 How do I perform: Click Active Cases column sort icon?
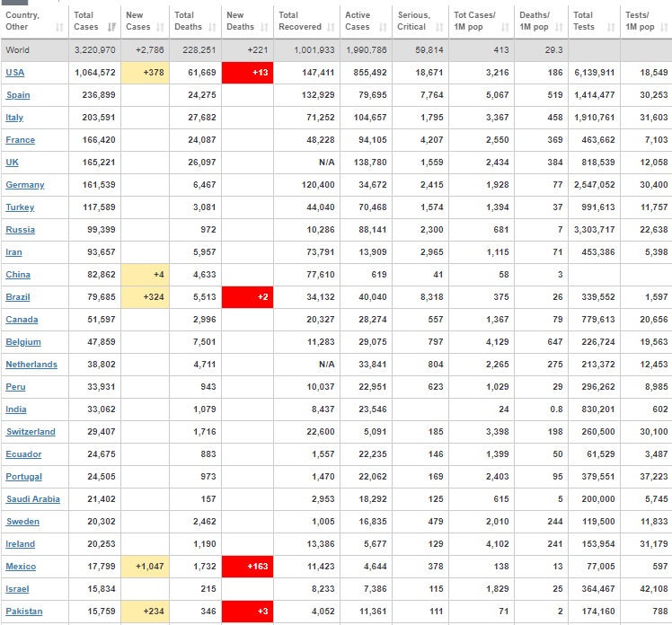(x=383, y=27)
